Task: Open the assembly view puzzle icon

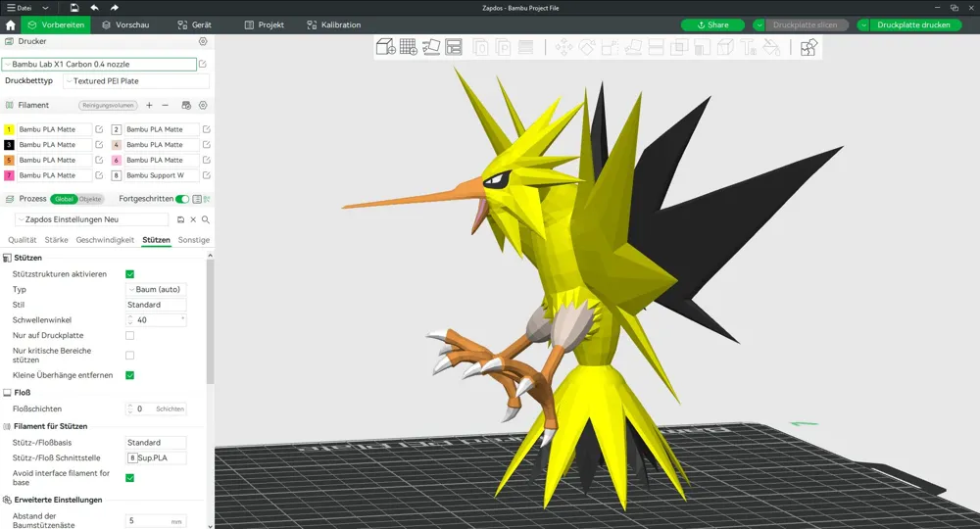Action: click(808, 47)
